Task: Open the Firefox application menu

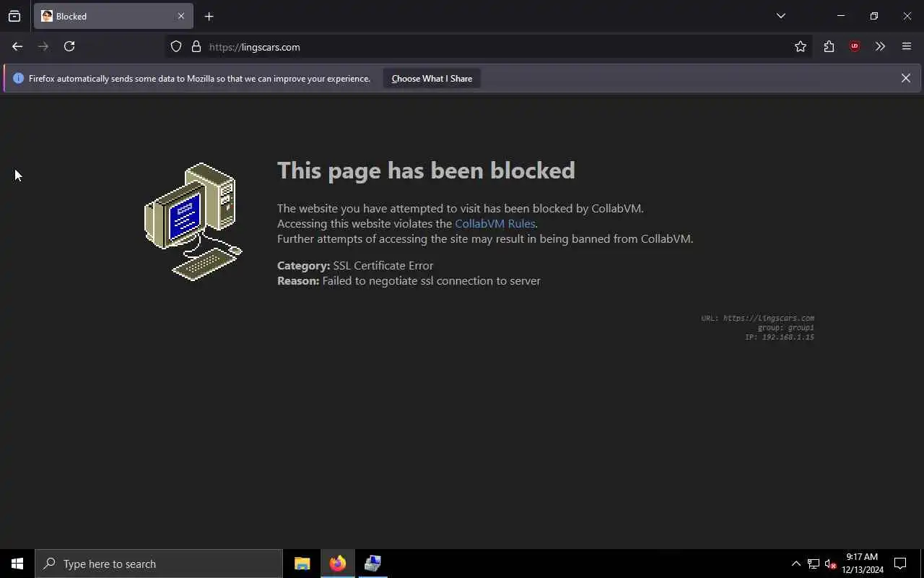Action: pyautogui.click(x=907, y=47)
